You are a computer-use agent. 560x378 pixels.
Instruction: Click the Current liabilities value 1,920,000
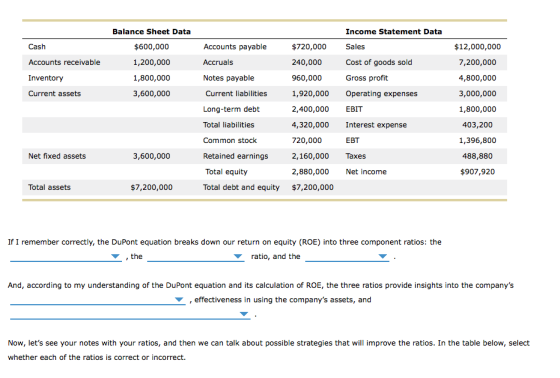310,94
